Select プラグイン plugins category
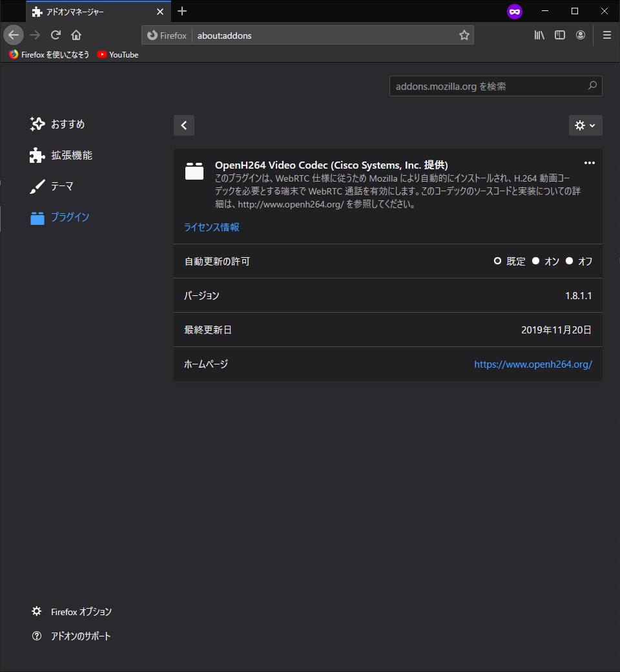620x672 pixels. point(59,217)
